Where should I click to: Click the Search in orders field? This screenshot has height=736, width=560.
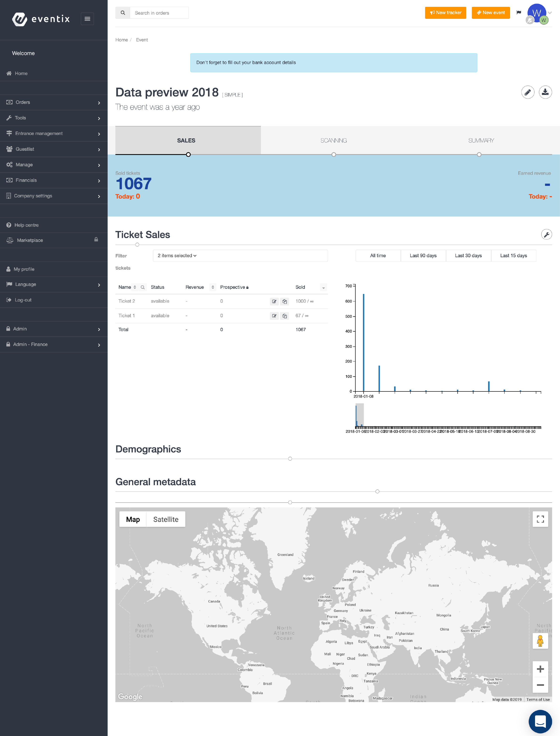159,13
